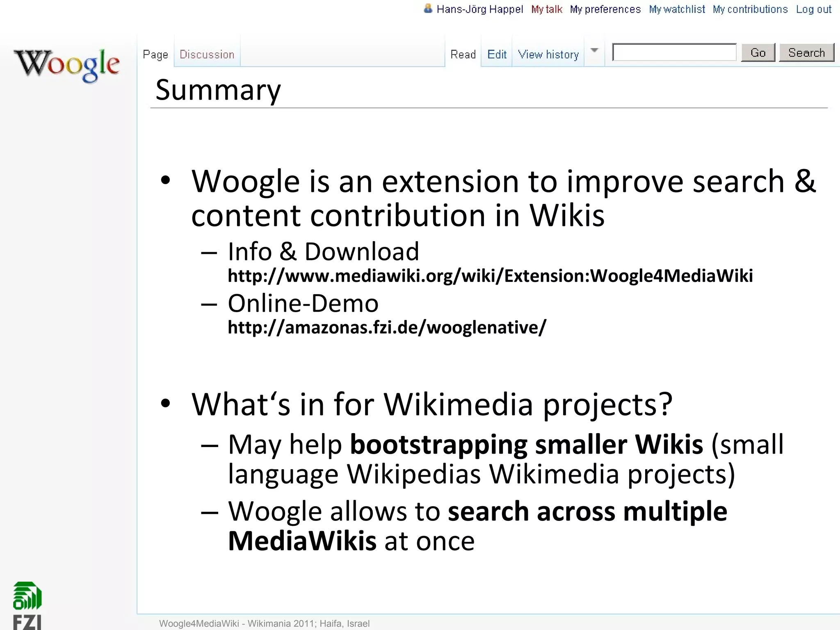Image resolution: width=840 pixels, height=630 pixels.
Task: Click the Summary heading
Action: 218,90
